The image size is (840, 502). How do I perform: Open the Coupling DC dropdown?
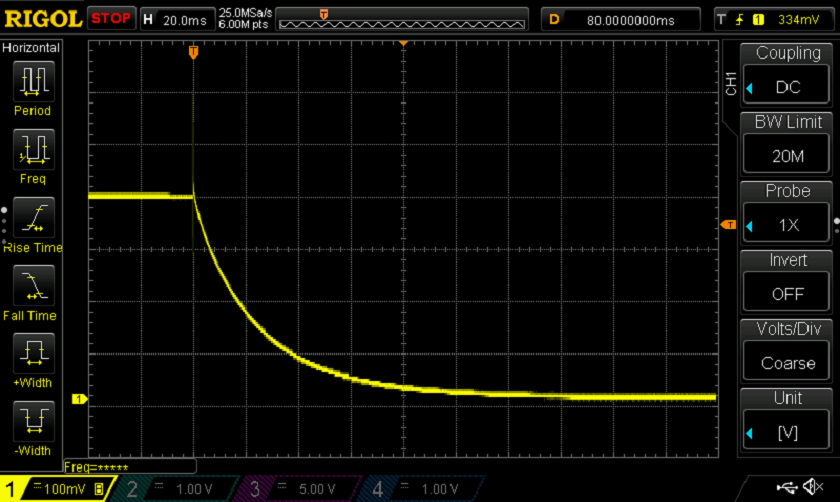(x=787, y=87)
